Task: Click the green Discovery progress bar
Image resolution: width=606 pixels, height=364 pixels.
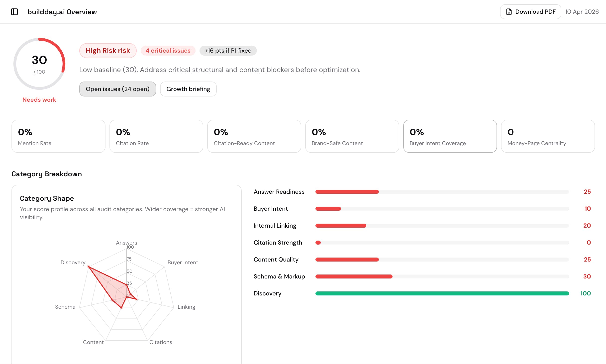Action: [x=442, y=293]
